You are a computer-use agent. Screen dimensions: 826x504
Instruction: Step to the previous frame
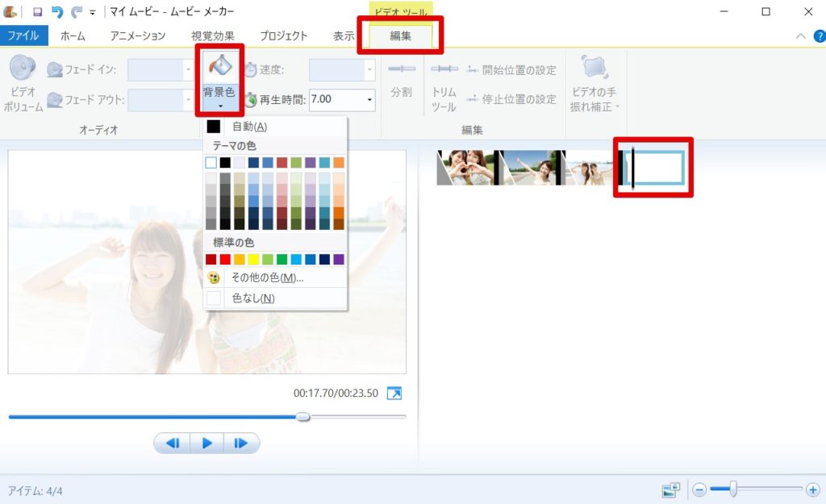coord(172,443)
